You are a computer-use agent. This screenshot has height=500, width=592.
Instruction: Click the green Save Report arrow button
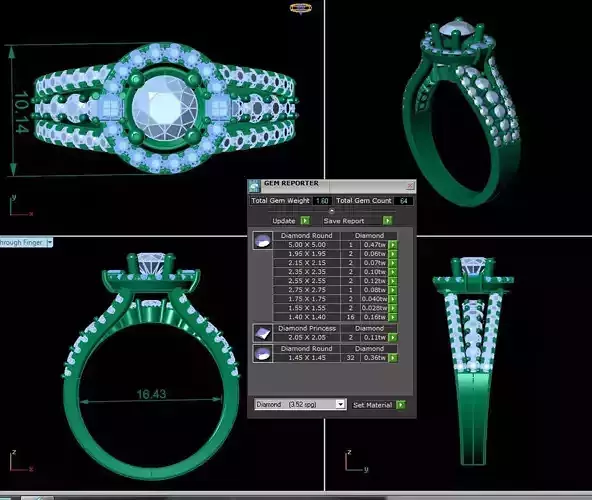[388, 220]
